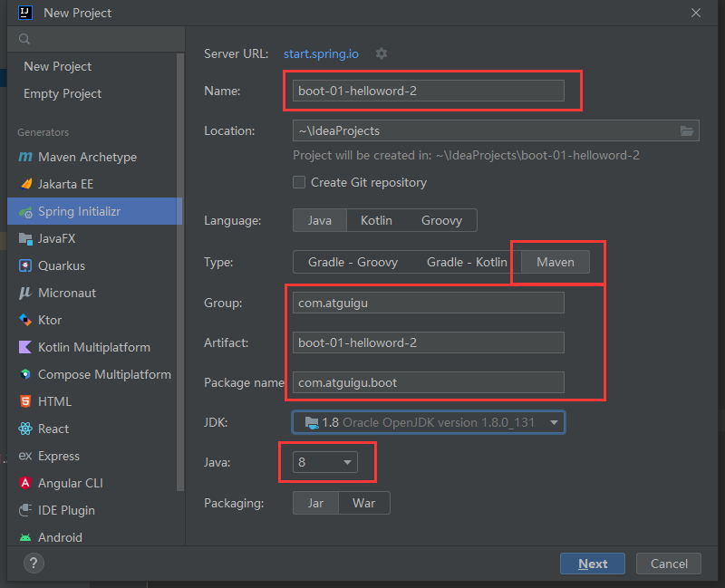Enable Create Git repository checkbox
725x588 pixels.
[299, 182]
